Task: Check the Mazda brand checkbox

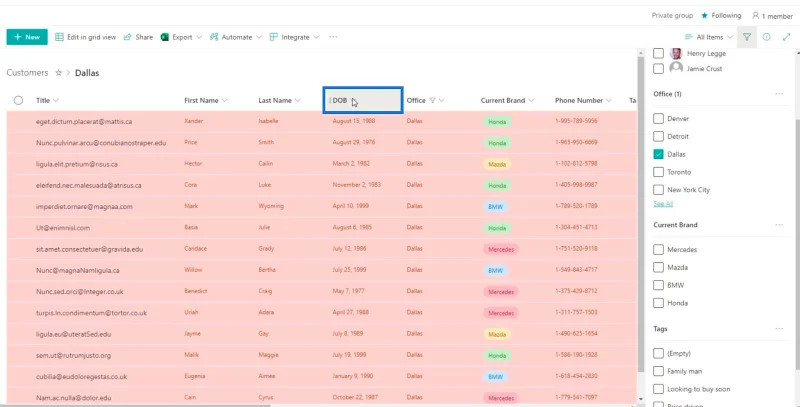Action: click(x=658, y=267)
